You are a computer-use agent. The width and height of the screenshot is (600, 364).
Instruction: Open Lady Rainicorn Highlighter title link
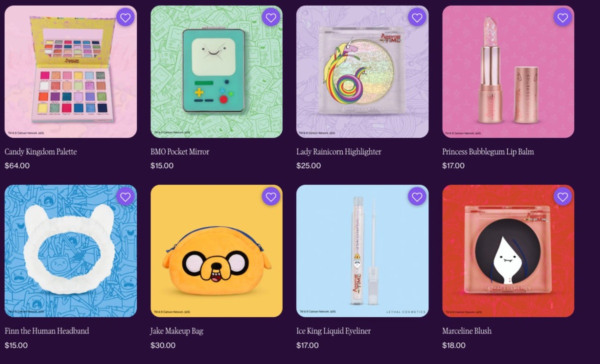tap(339, 151)
